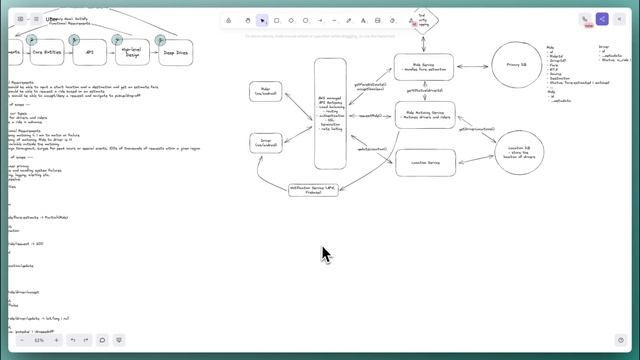Toggle the keep-tool-active lock icon
This screenshot has height=360, width=640.
click(229, 20)
